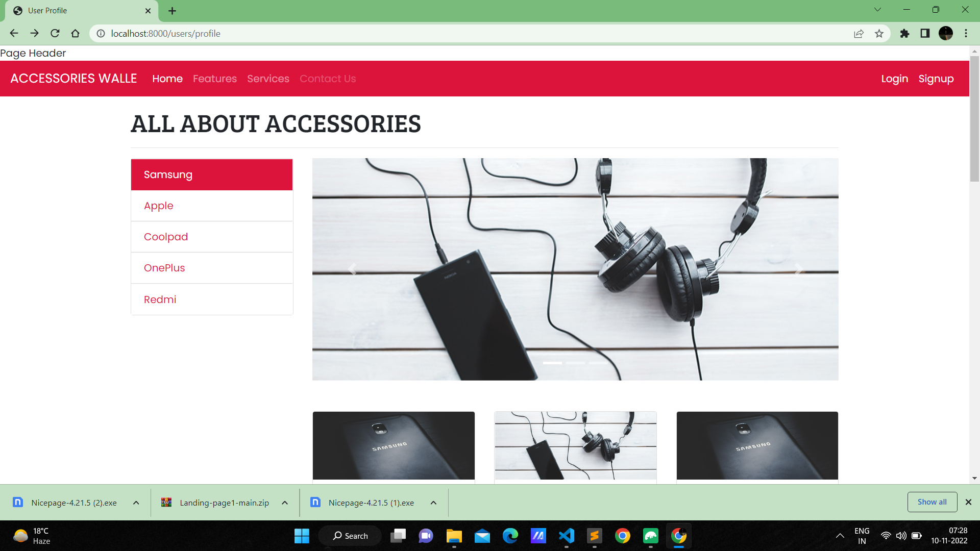The width and height of the screenshot is (980, 551).
Task: Open Chrome three-dot menu
Action: [966, 34]
